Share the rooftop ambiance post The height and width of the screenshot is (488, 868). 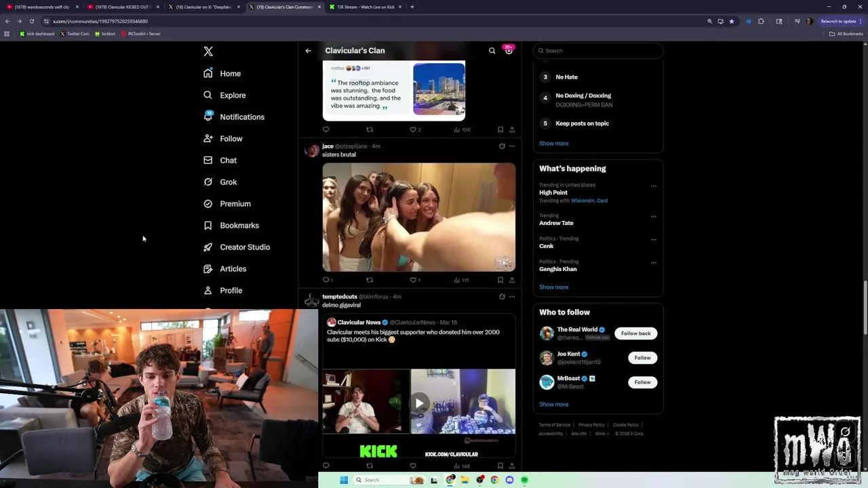tap(512, 129)
